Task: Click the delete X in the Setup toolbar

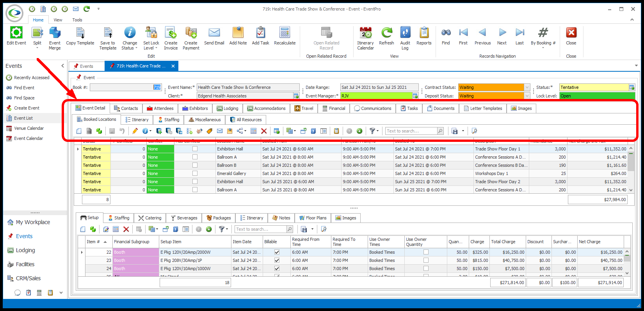Action: pyautogui.click(x=126, y=229)
